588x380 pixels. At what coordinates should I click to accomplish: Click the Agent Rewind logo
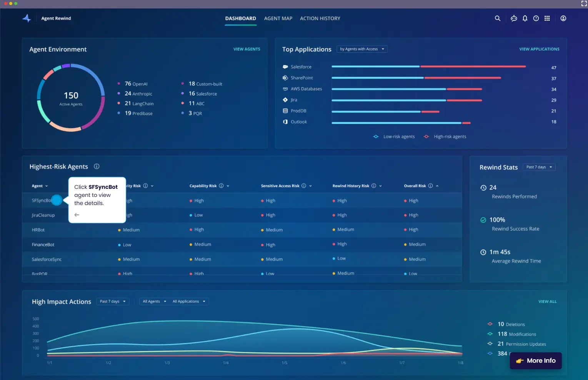27,18
